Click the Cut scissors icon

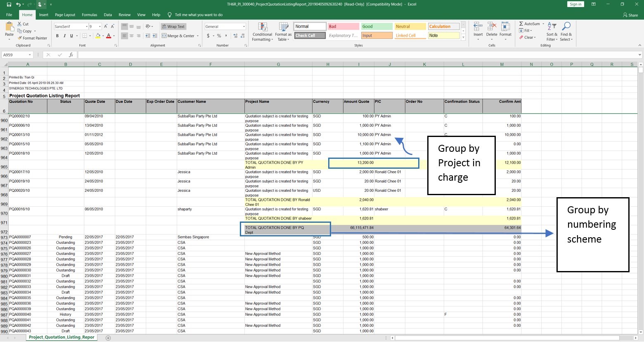(19, 24)
